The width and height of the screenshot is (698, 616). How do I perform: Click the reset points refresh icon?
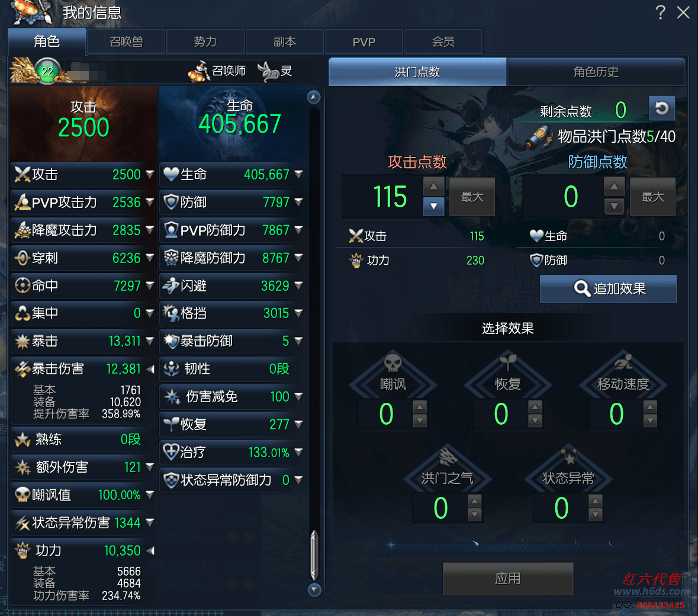point(661,108)
